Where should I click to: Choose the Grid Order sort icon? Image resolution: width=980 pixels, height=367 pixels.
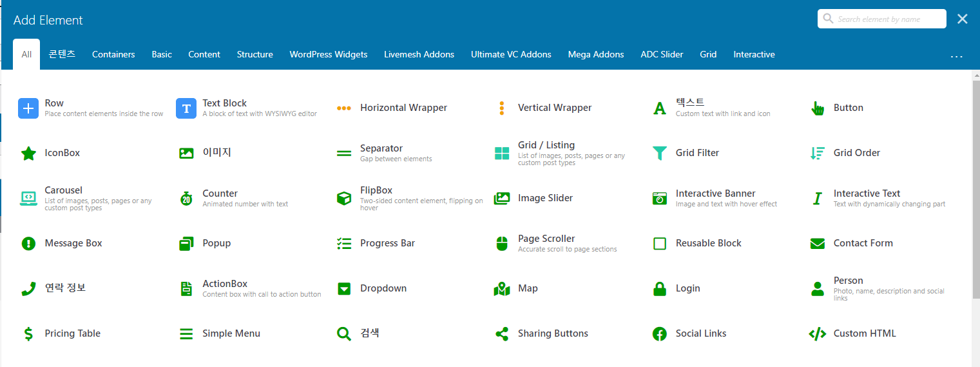pyautogui.click(x=818, y=154)
